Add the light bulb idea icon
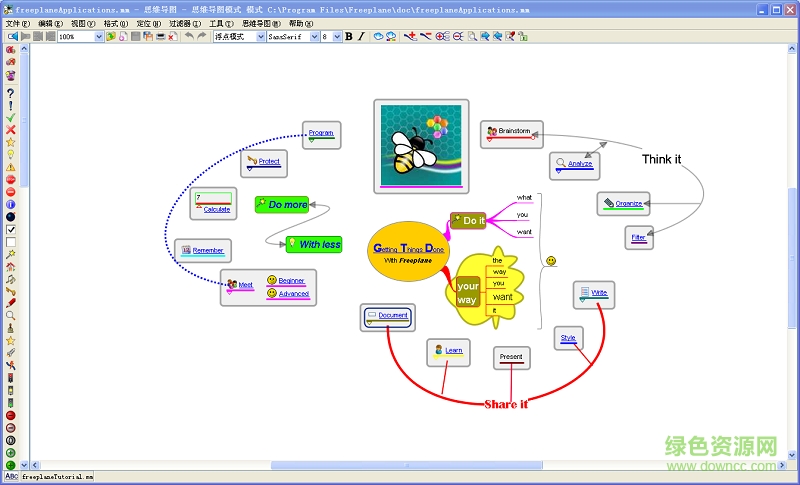This screenshot has width=800, height=485. 10,155
